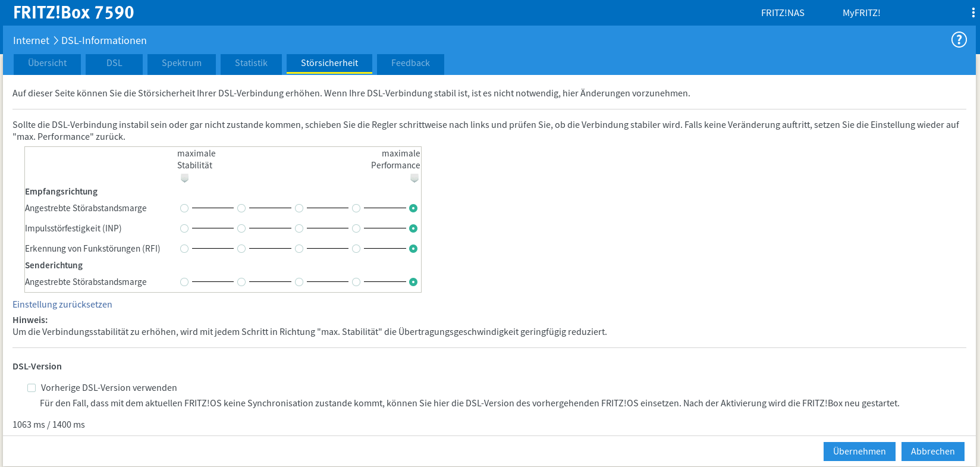Set Empfang Störabstandsmarge to maximum stability
Viewport: 980px width, 467px height.
184,208
